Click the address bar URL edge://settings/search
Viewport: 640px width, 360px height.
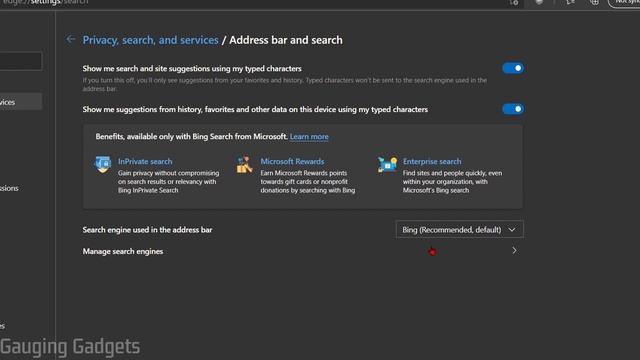(45, 2)
